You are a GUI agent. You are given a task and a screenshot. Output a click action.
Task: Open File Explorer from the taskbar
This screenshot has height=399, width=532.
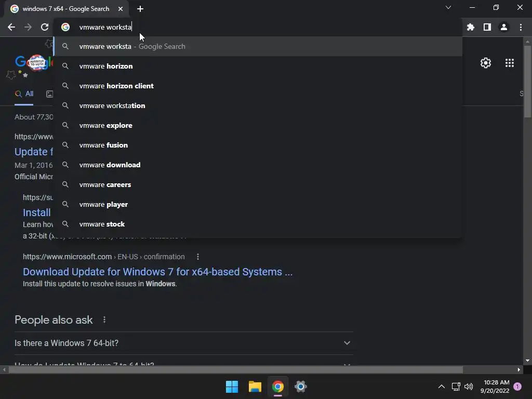pyautogui.click(x=255, y=387)
